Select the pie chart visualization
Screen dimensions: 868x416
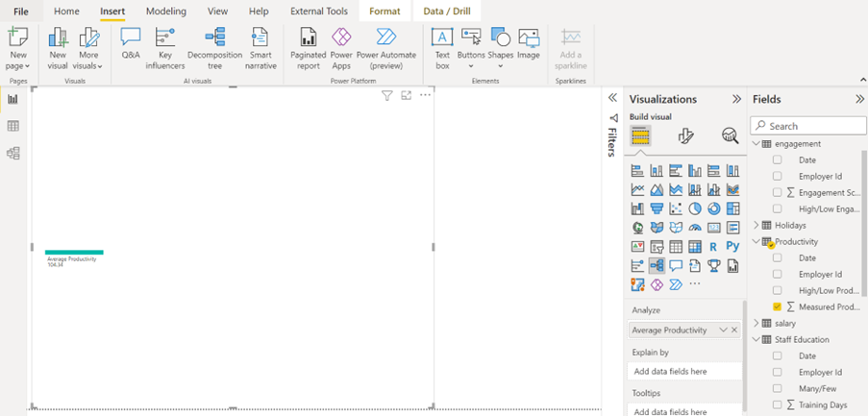(695, 208)
